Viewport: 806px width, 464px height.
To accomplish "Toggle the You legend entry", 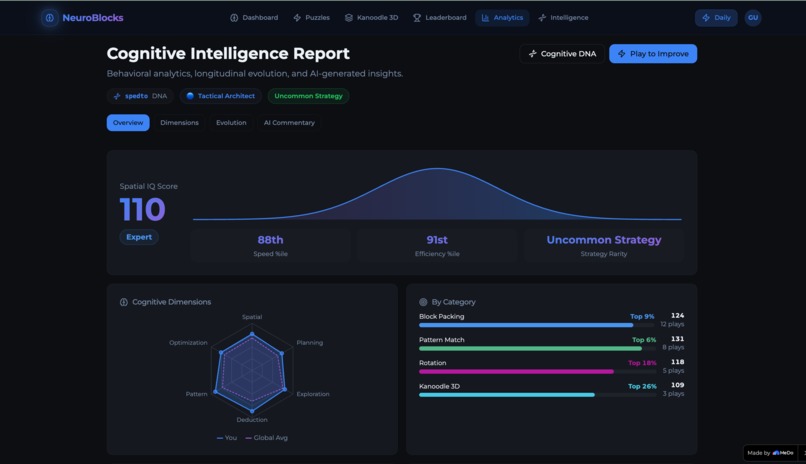I will tap(227, 438).
